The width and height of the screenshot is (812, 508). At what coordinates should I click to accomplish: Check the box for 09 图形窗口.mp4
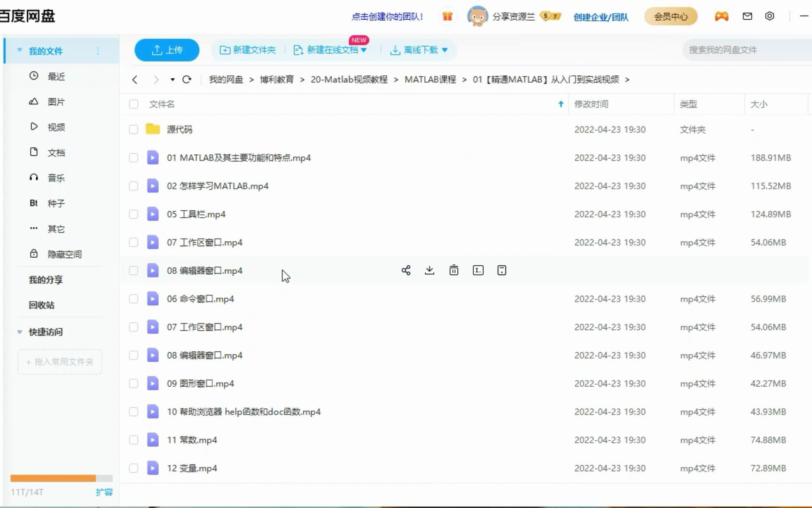click(133, 383)
